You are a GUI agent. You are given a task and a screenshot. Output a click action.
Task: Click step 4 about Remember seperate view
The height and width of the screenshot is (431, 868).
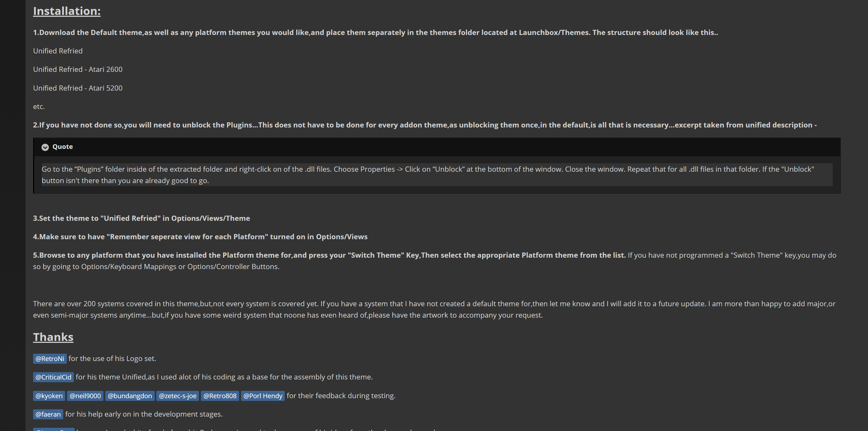click(200, 237)
